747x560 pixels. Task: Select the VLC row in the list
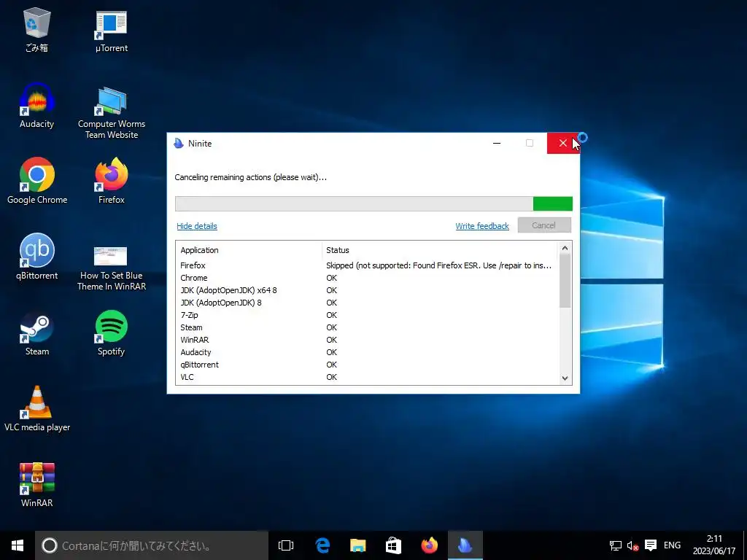pos(366,377)
